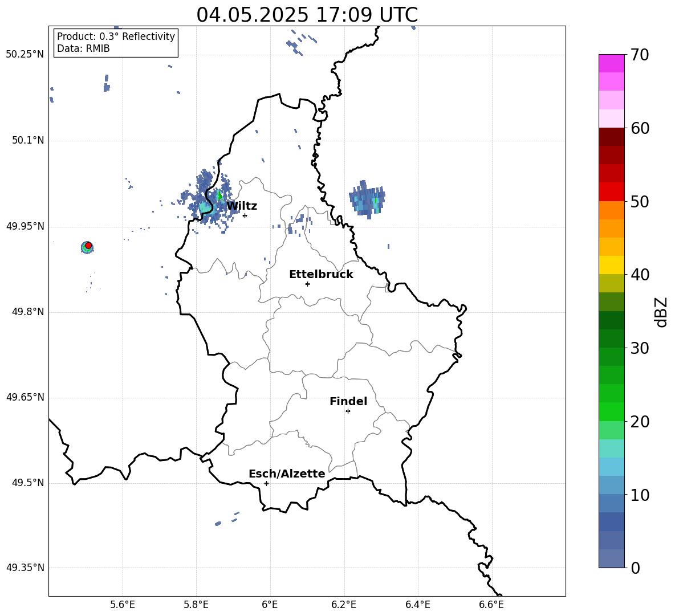Click the colorbar value 70
Viewport: 675px width, 616px height.
pos(640,55)
